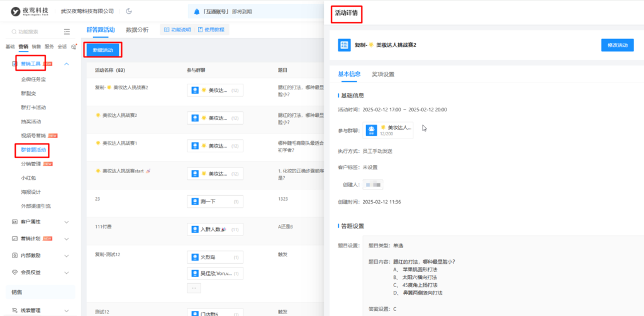The height and width of the screenshot is (316, 644).
Task: Expand the 线索管理 sidebar section
Action: (67, 310)
